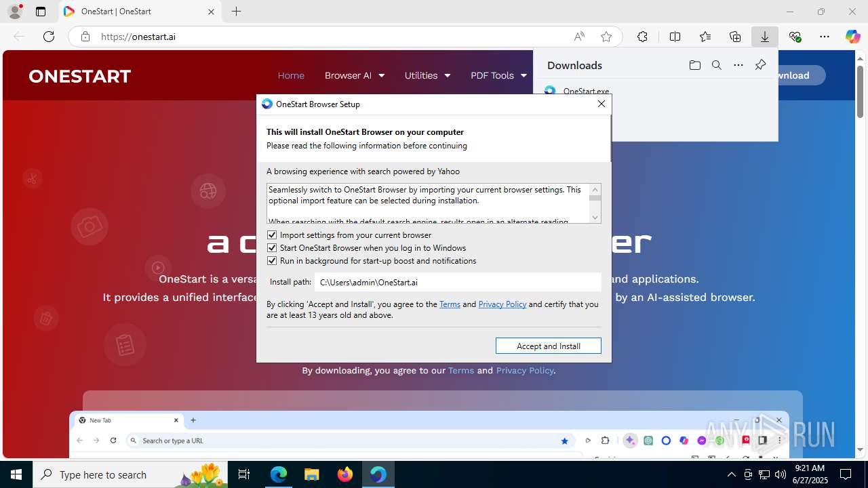Screen dimensions: 868x488
Task: Open the Favorites list icon
Action: [705, 37]
